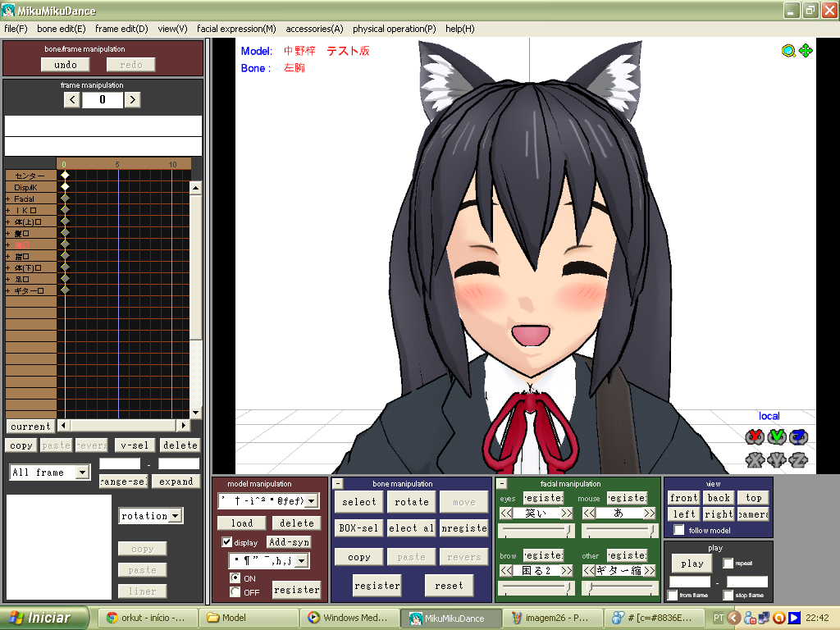
Task: Enable the follow model checkbox
Action: (x=678, y=530)
